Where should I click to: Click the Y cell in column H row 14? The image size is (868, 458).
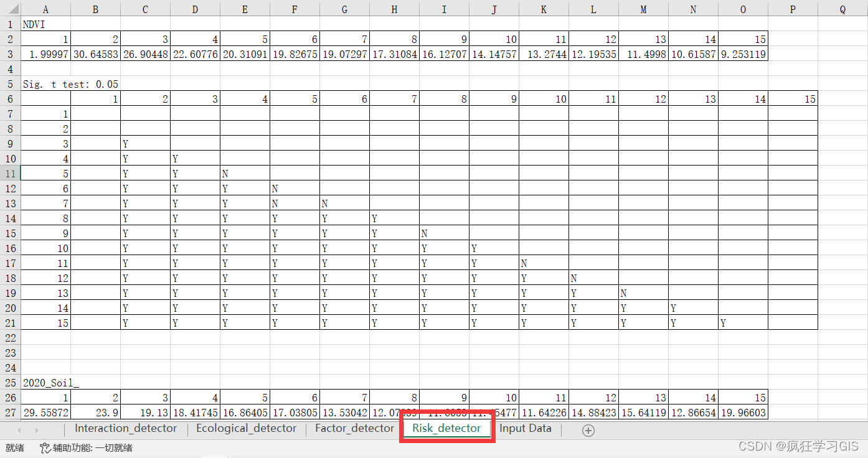tap(395, 218)
